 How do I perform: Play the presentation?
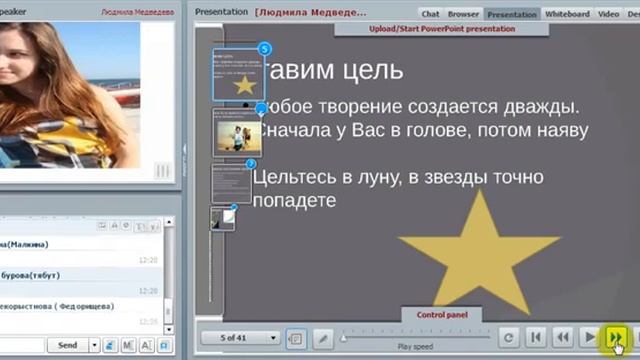[589, 338]
